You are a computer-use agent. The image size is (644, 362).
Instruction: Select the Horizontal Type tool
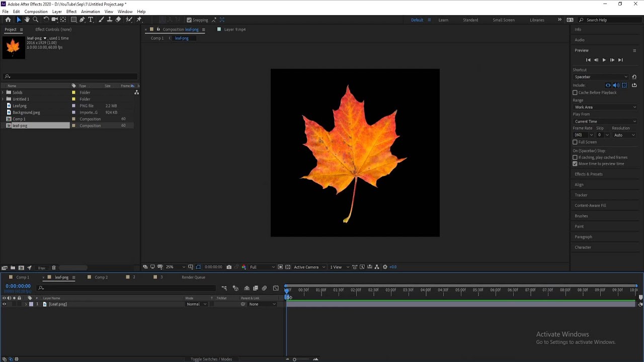[x=91, y=20]
